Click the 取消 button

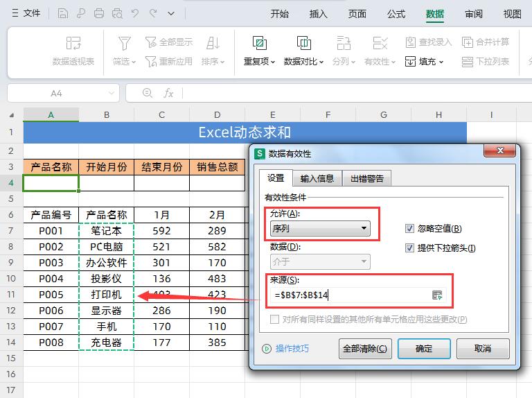tap(483, 348)
